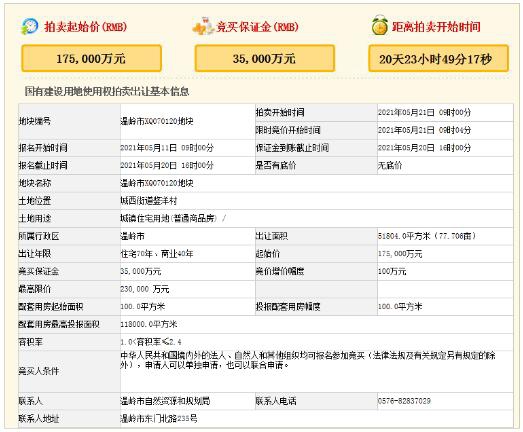
Task: Click the 城西街道鉴洋村 land location text
Action: coord(149,201)
